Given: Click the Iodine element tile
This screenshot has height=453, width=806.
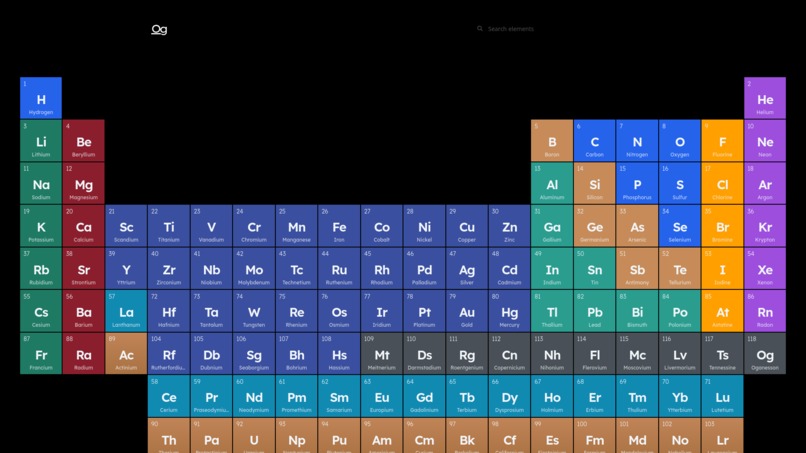Looking at the screenshot, I should pos(722,268).
